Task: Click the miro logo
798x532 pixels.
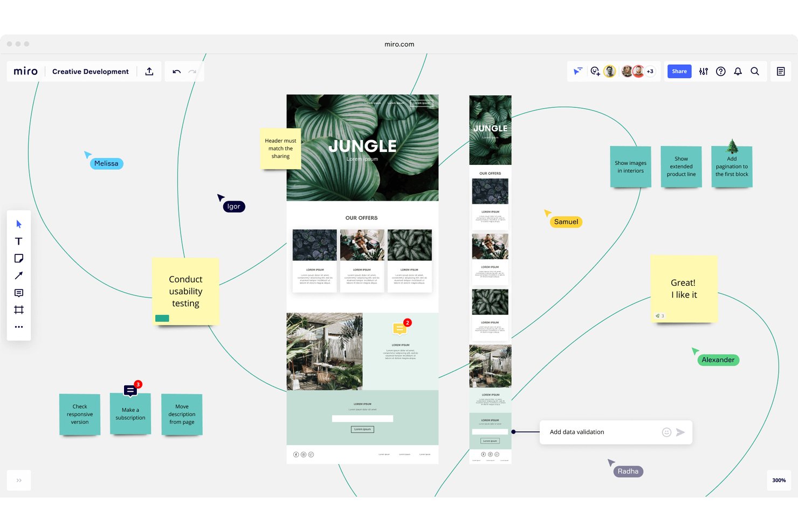Action: 25,71
